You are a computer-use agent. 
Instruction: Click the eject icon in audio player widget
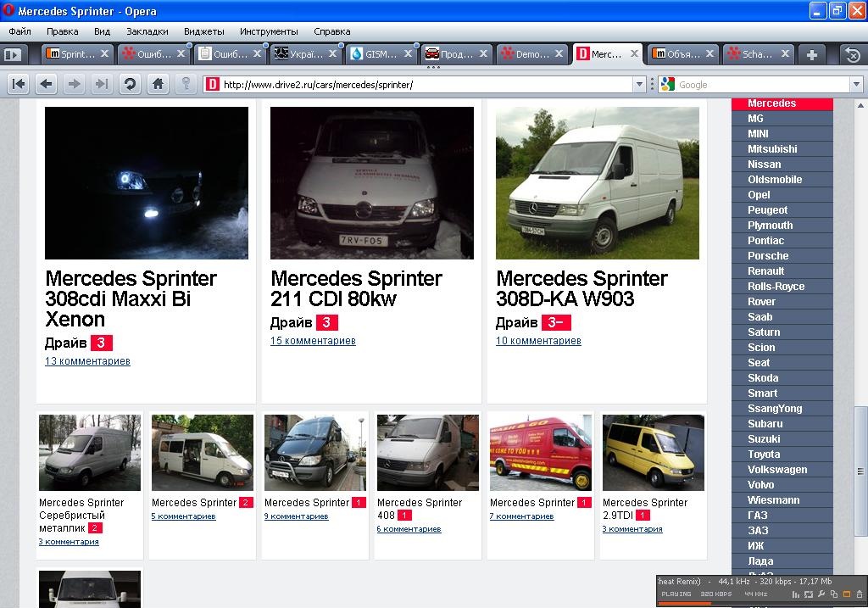click(x=860, y=594)
